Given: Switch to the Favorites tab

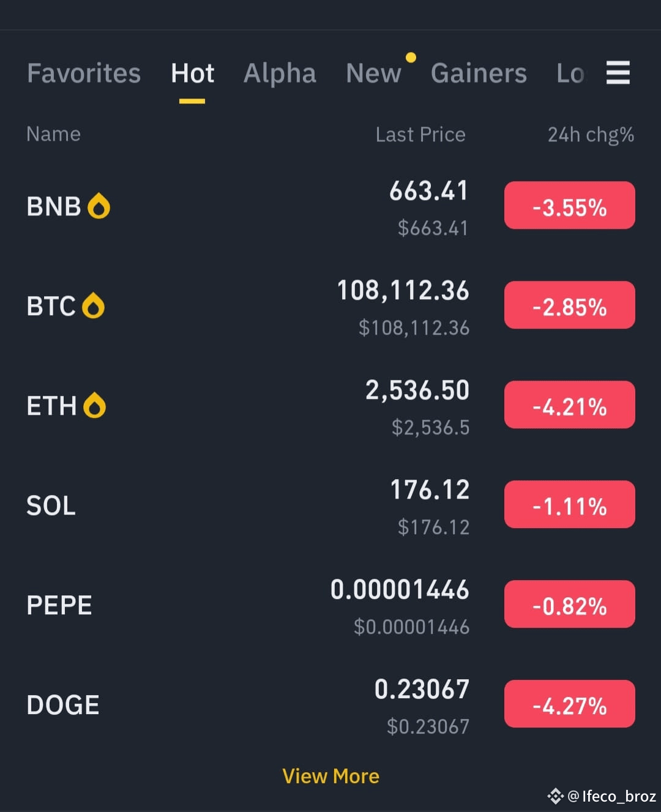Looking at the screenshot, I should coord(84,73).
